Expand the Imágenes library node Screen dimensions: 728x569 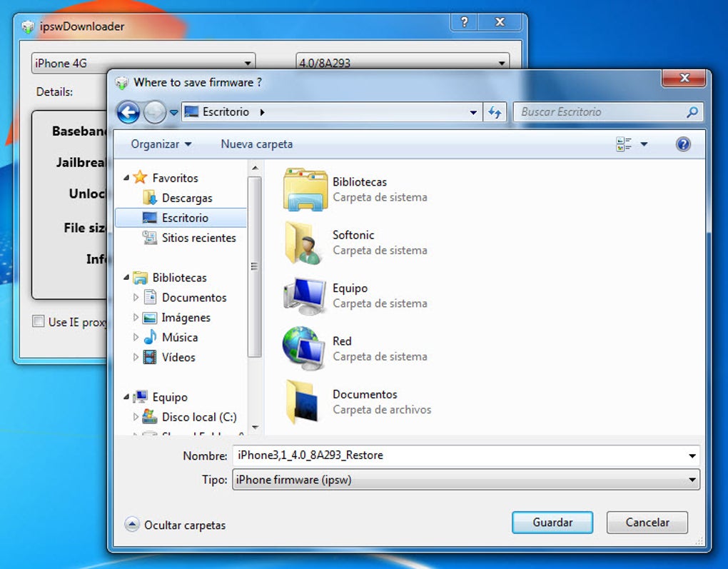tap(136, 317)
